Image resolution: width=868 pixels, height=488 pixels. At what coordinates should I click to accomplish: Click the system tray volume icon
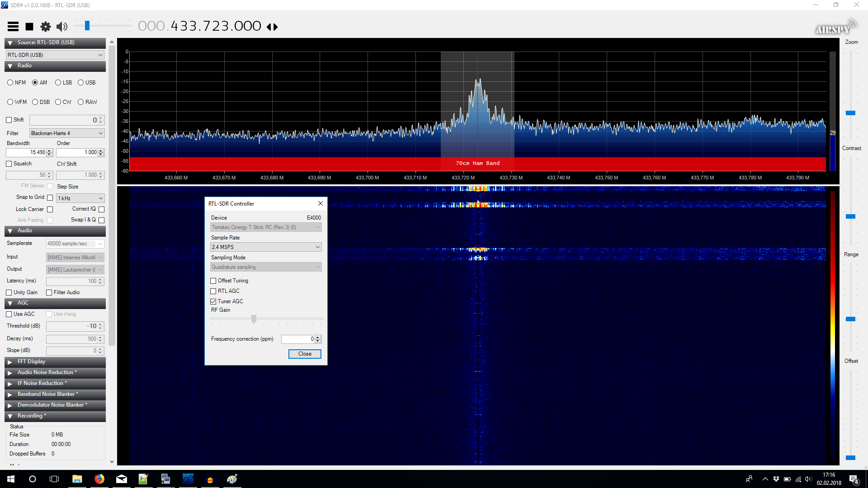808,479
